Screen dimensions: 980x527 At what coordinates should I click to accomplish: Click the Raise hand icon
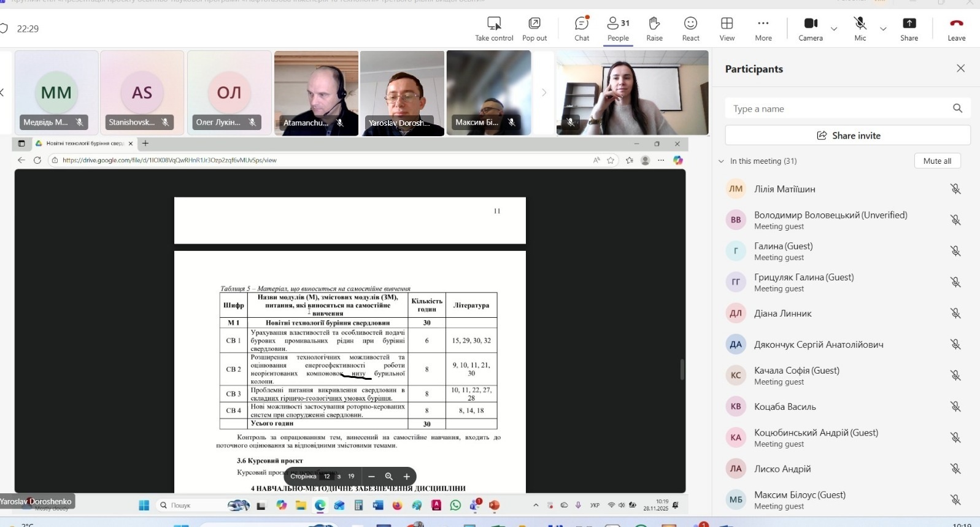pos(654,28)
